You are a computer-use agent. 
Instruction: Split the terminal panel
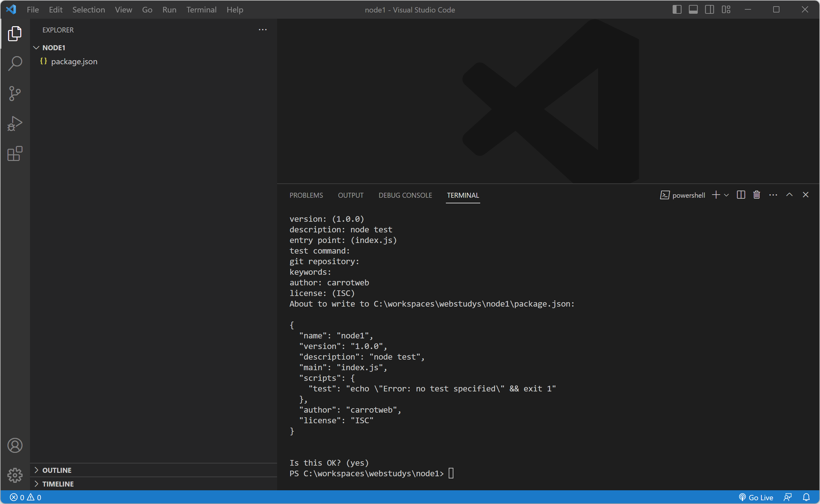741,195
